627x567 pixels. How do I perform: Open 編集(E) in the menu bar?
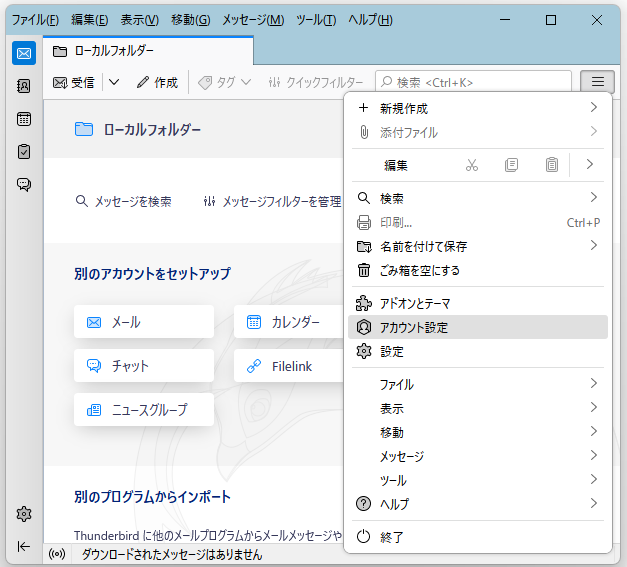90,20
